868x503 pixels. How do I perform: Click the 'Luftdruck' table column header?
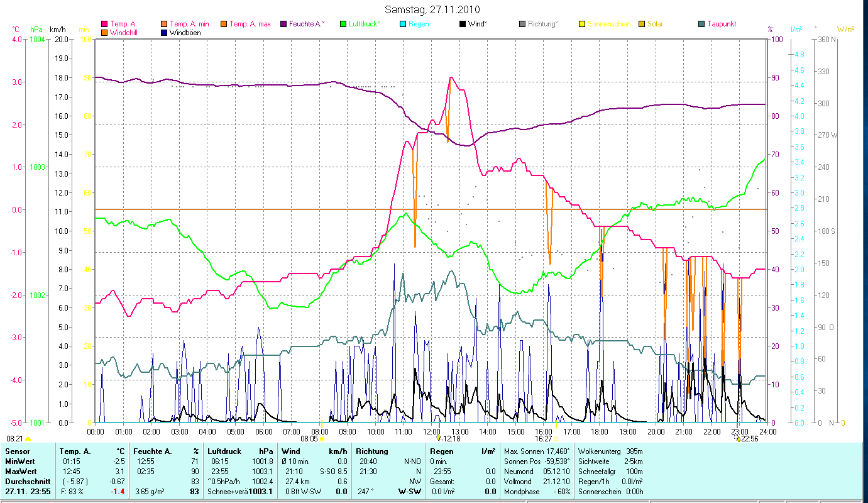point(226,451)
